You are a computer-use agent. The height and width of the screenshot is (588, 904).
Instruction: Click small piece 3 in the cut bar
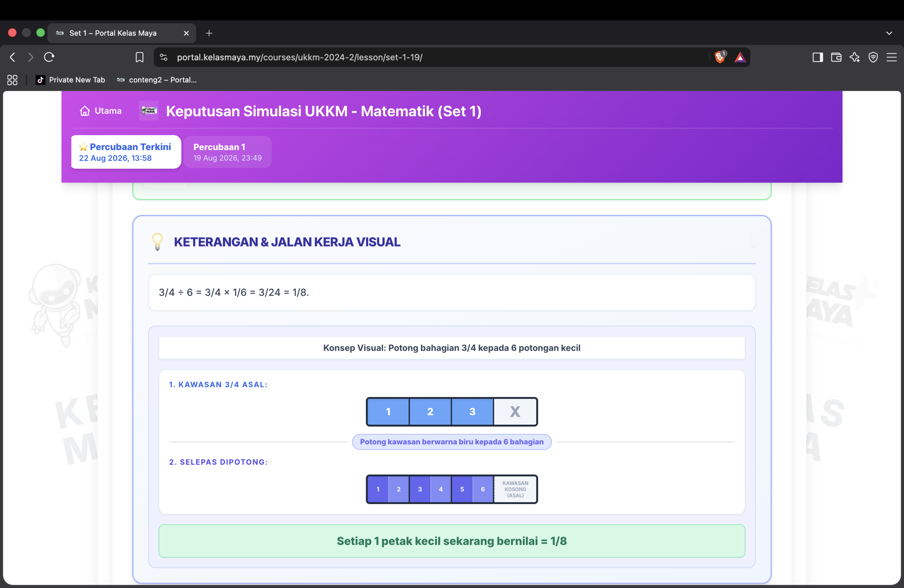[x=420, y=489]
